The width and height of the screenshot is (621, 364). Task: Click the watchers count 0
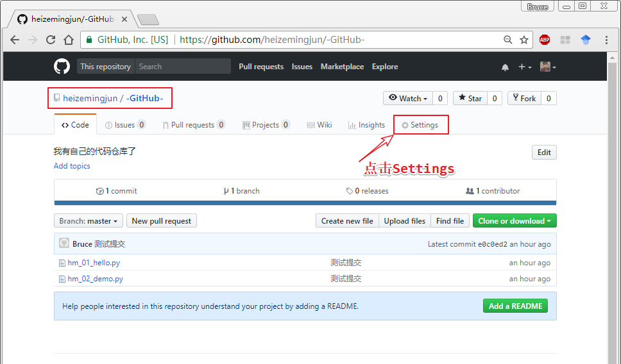point(440,98)
